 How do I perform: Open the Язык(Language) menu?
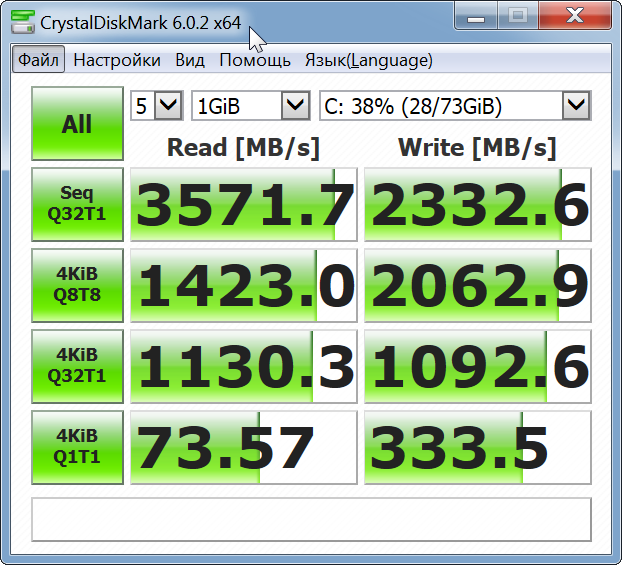[x=369, y=60]
